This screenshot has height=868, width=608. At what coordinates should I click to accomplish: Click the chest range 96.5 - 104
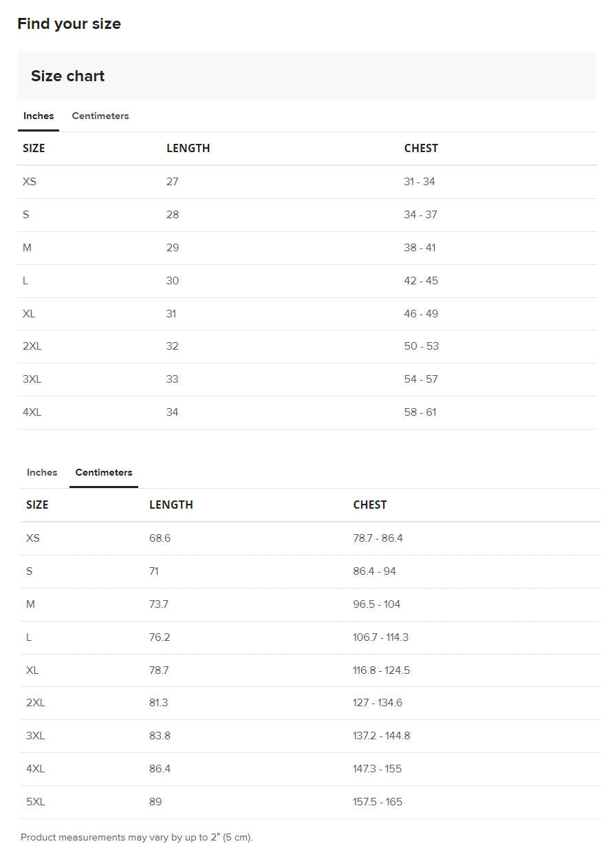(377, 604)
